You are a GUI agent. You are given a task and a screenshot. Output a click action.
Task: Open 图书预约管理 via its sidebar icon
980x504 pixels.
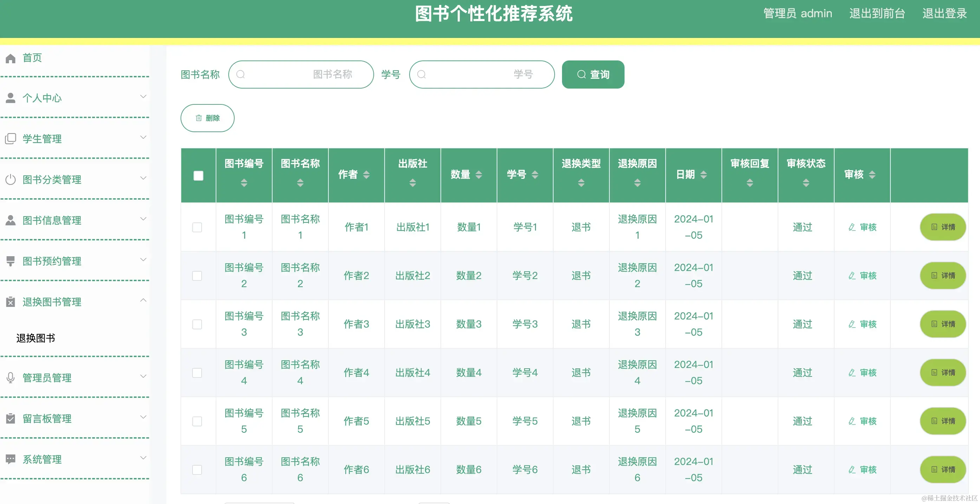10,261
